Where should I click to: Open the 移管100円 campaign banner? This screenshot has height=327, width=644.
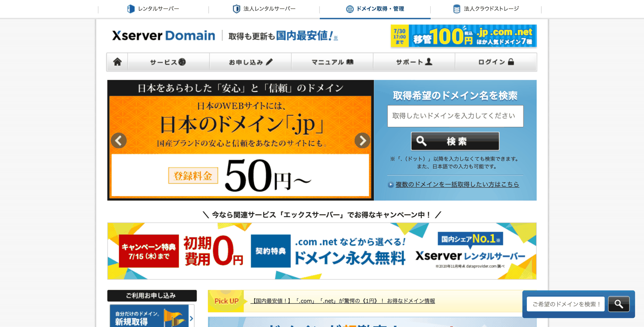(464, 36)
